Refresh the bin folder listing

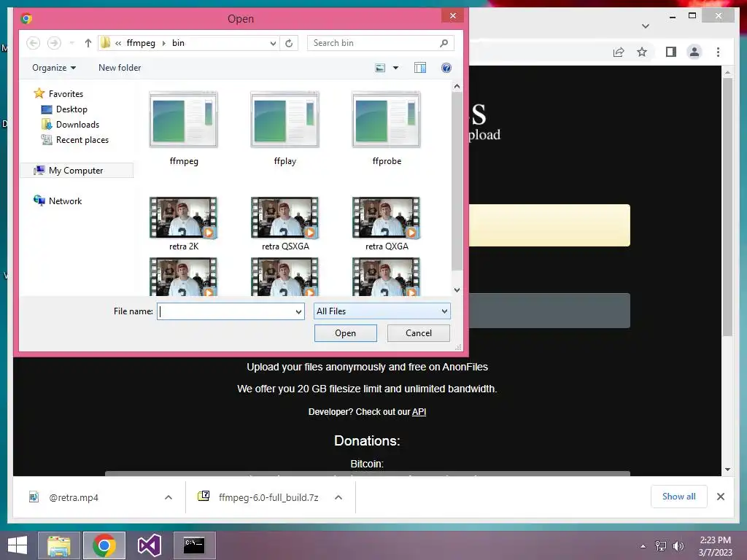[x=289, y=43]
